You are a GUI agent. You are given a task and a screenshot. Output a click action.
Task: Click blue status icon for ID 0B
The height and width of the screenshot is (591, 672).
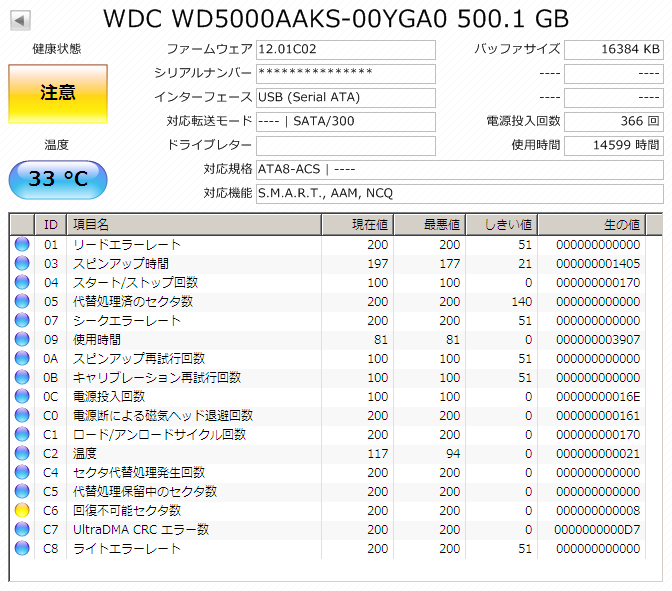(x=22, y=377)
